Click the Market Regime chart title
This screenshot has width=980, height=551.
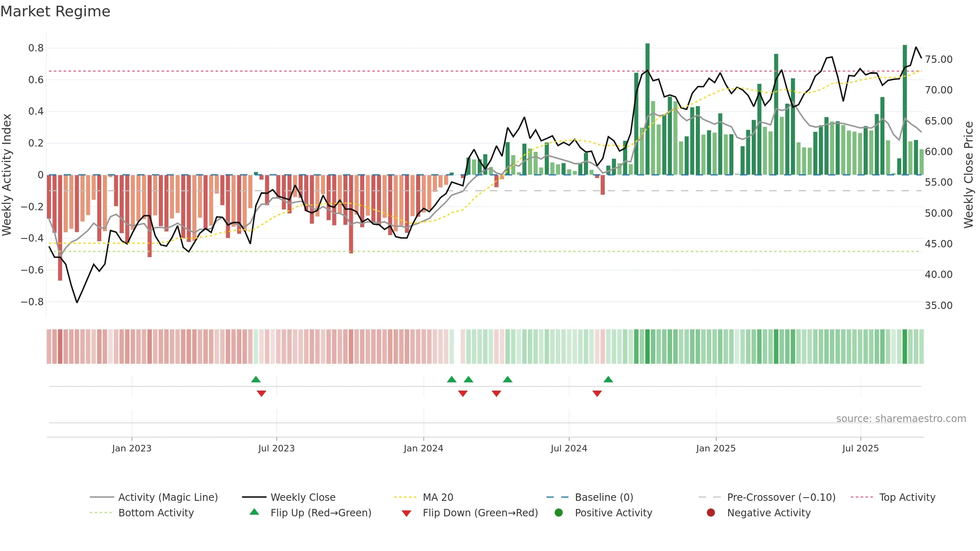[x=55, y=11]
